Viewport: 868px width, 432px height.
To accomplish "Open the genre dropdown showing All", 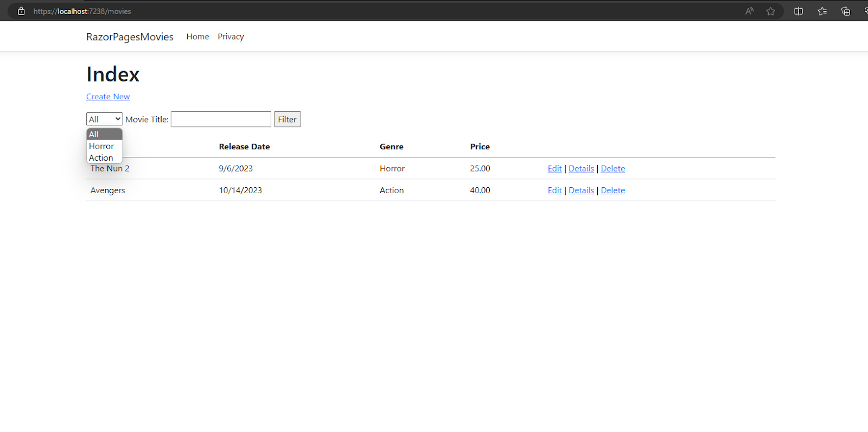I will [x=104, y=119].
